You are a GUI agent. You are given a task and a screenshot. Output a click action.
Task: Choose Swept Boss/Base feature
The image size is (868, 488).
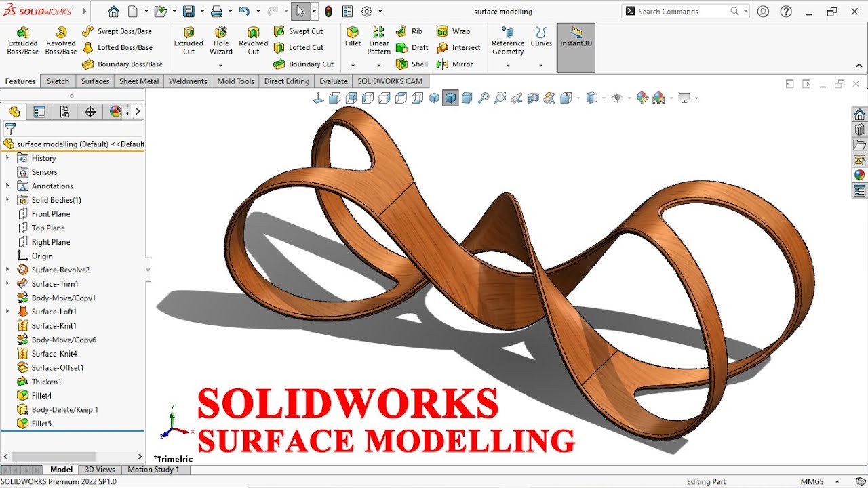tap(117, 31)
